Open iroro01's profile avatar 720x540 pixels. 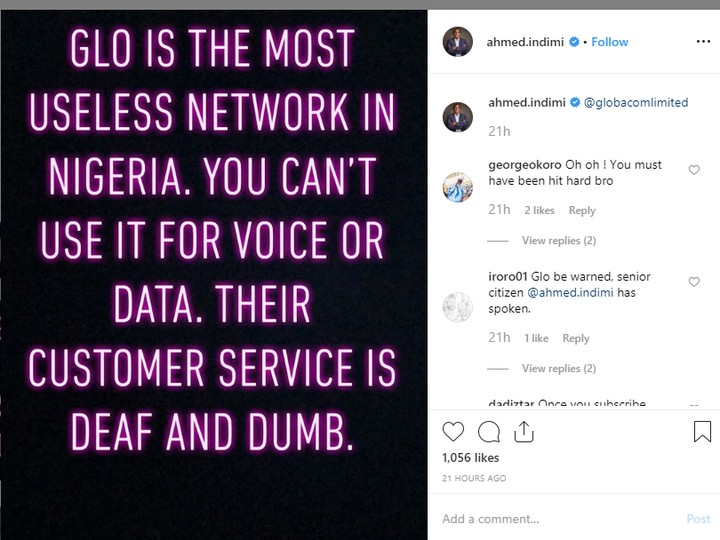[457, 305]
